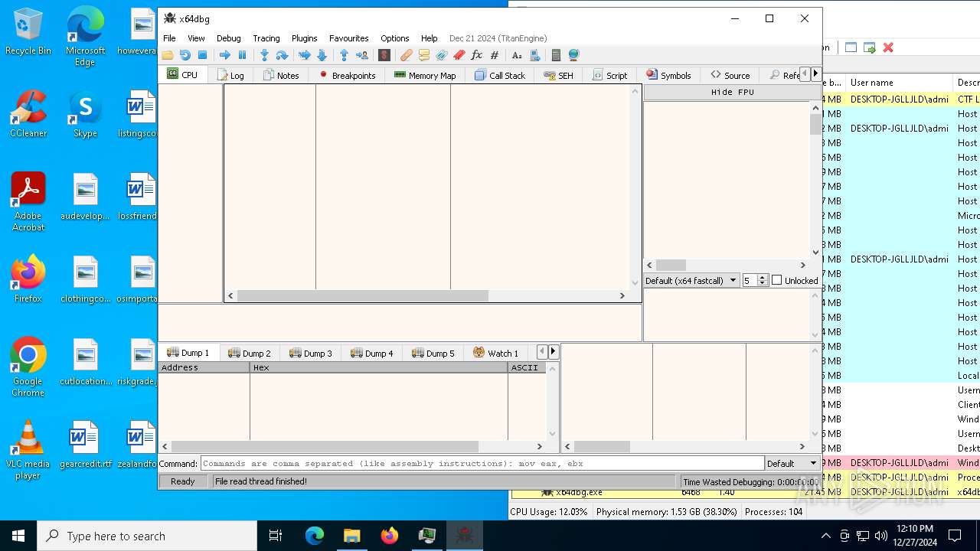The height and width of the screenshot is (551, 980).
Task: Switch to the Breakpoints tab
Action: coord(347,75)
